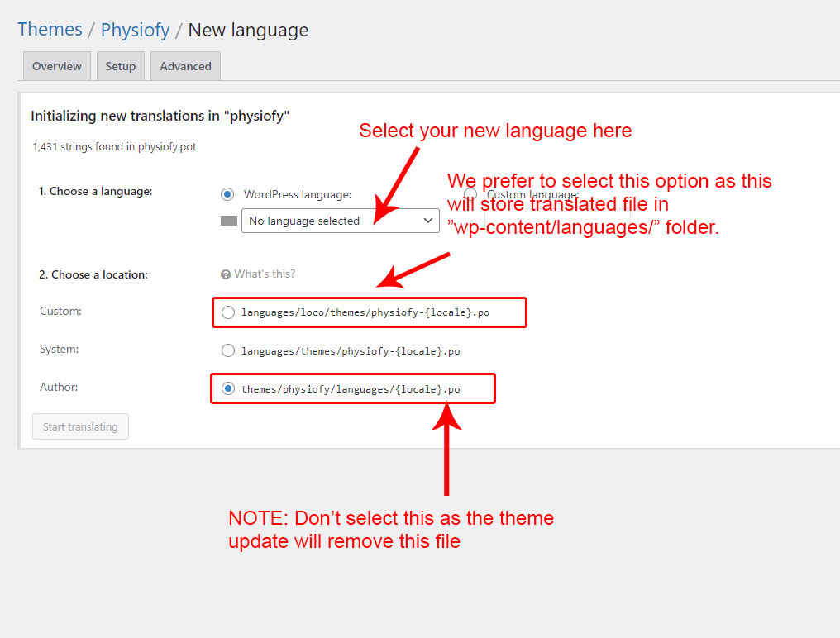This screenshot has height=638, width=840.
Task: Select the Custom language radio button
Action: [470, 194]
